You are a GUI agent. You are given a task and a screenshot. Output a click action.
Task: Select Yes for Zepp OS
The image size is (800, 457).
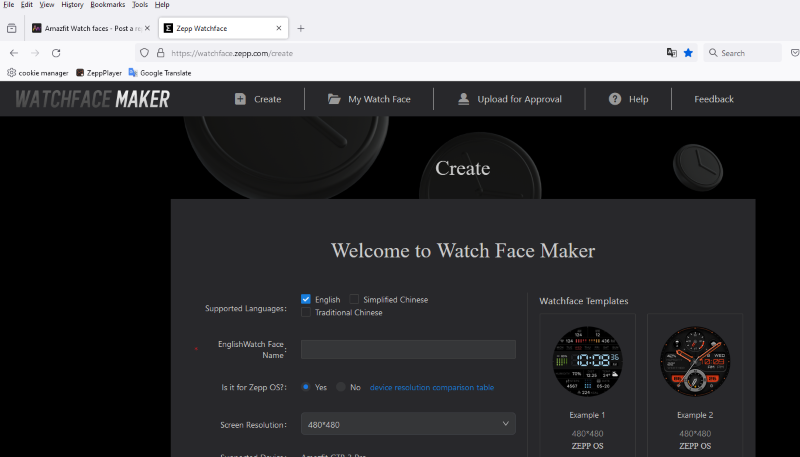click(306, 387)
